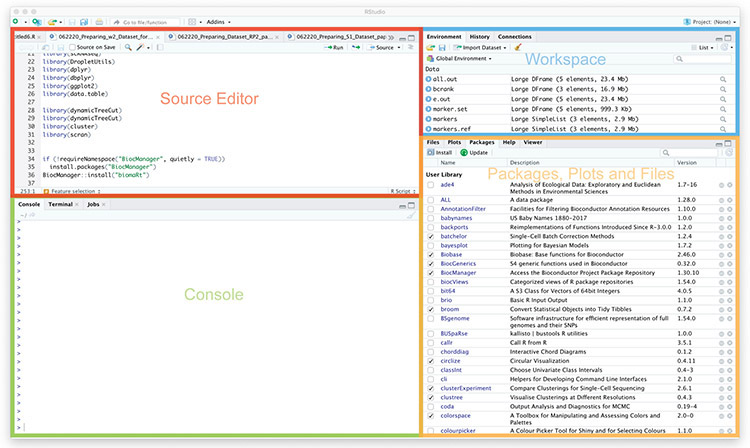Toggle the Source on Save checkbox
750x448 pixels.
point(72,47)
